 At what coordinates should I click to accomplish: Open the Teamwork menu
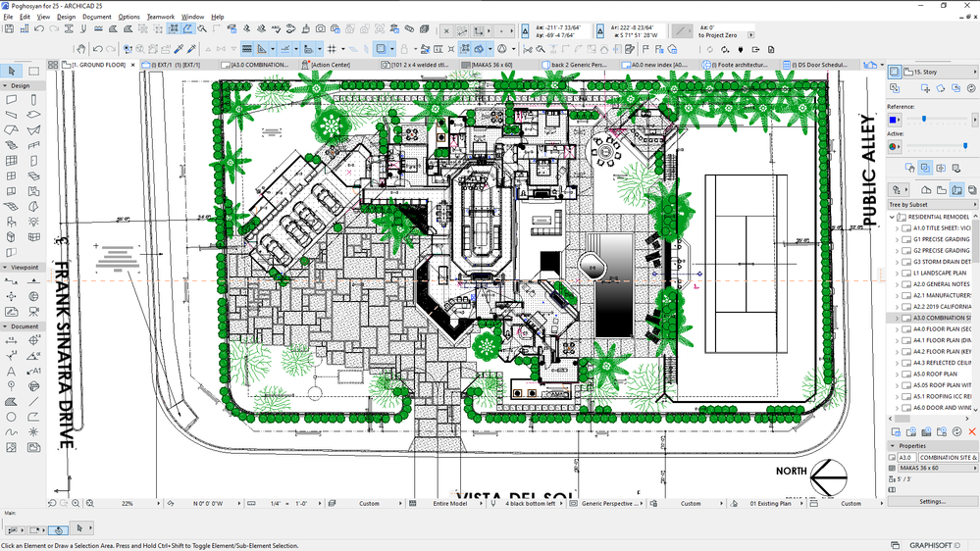161,17
